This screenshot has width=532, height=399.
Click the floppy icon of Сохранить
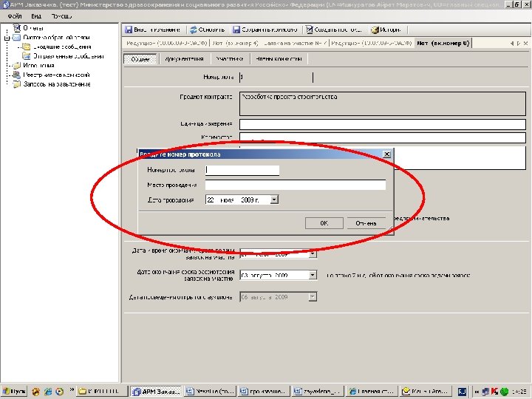[x=236, y=30]
